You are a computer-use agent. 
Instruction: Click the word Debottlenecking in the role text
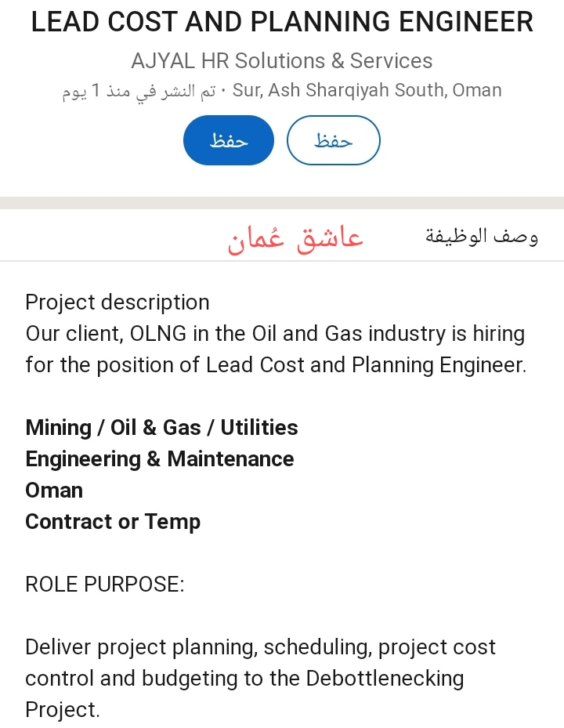(x=385, y=679)
